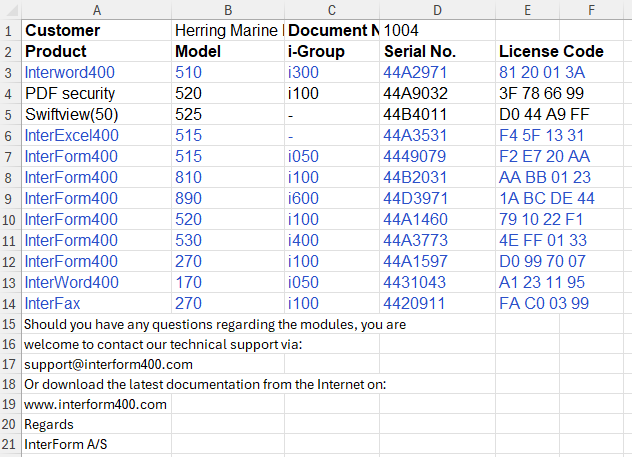Click the InterForm A/S cell

point(97,444)
